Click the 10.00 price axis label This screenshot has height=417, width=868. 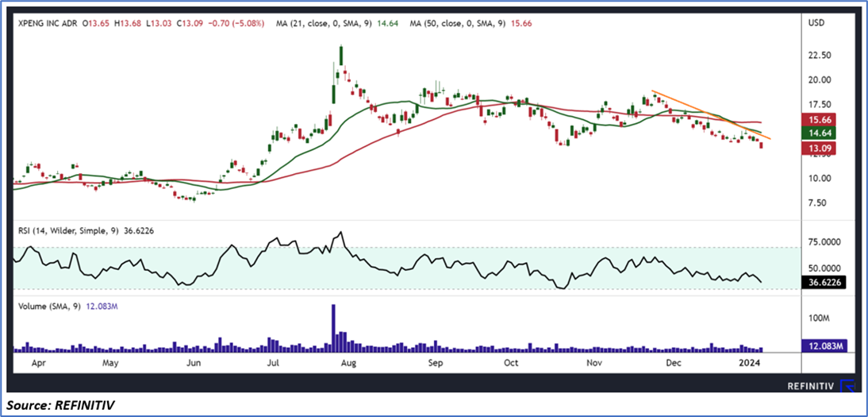tap(820, 178)
